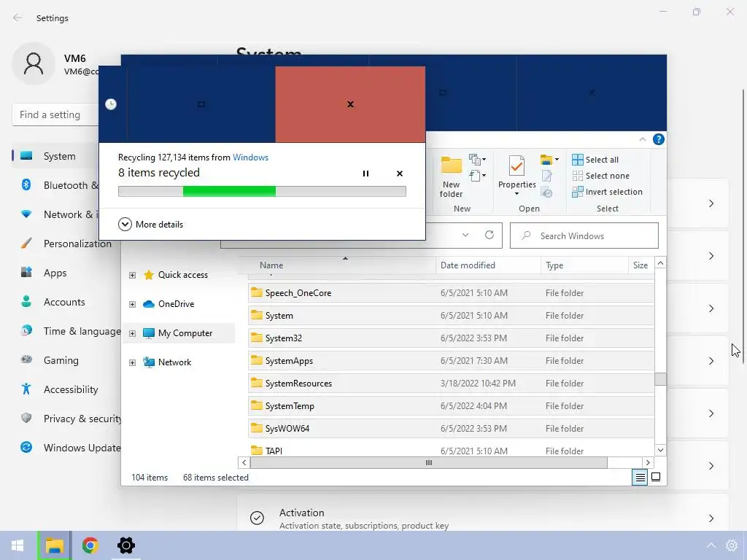
Task: Click the file list scroll-down arrow
Action: pyautogui.click(x=660, y=450)
